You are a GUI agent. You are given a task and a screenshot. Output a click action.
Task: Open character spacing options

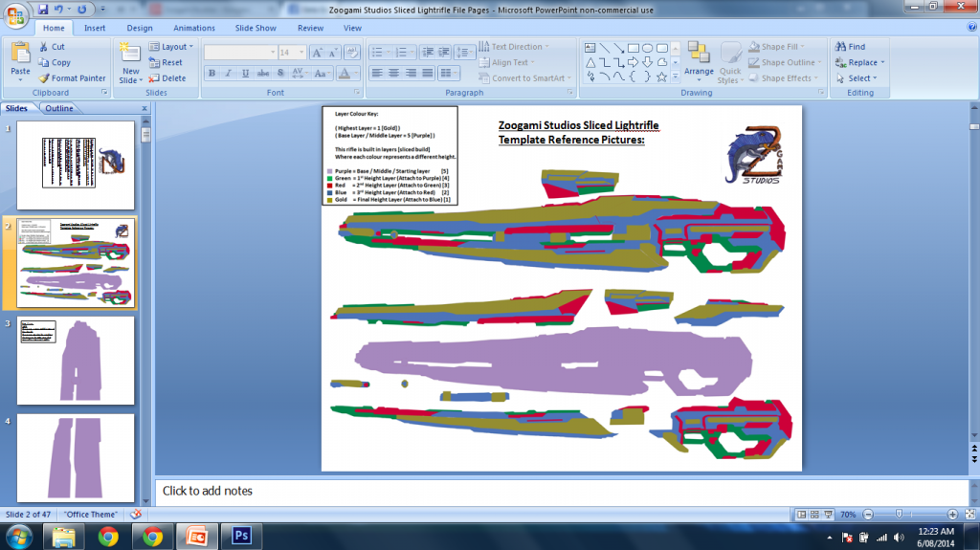(x=299, y=73)
